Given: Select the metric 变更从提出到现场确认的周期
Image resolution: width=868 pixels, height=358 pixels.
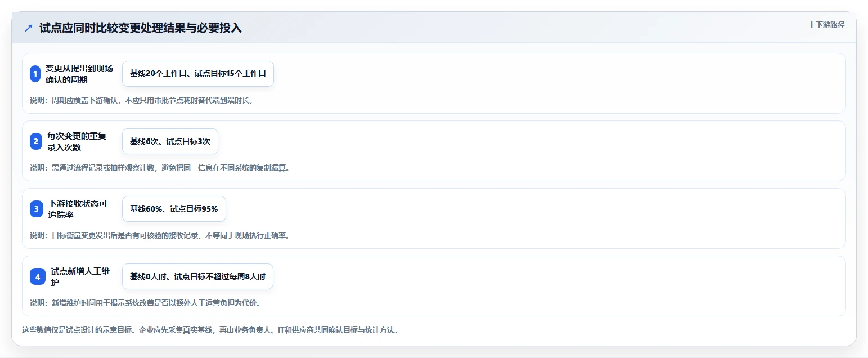Looking at the screenshot, I should pos(79,74).
